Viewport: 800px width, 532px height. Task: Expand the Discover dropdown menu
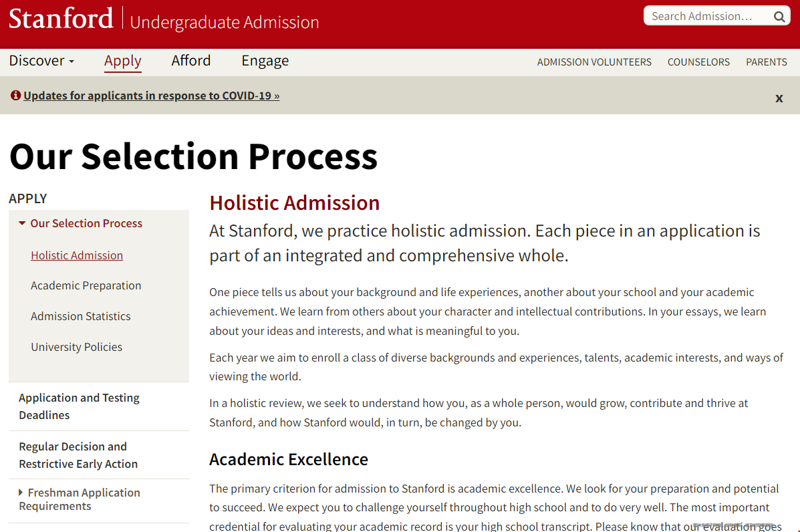coord(42,61)
